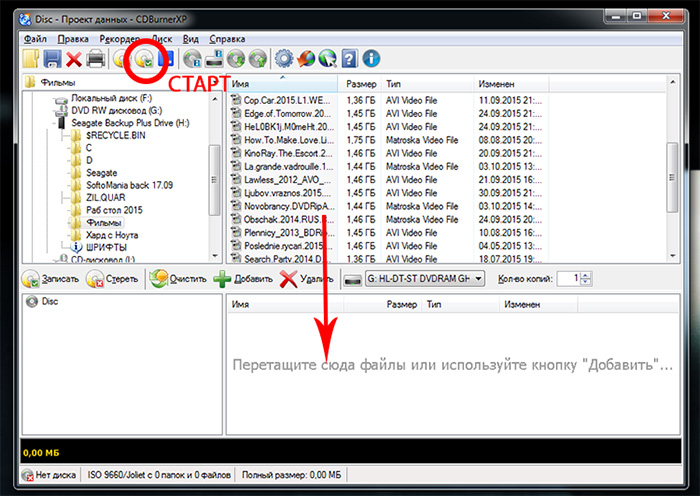Image resolution: width=700 pixels, height=496 pixels.
Task: Click Полный размер: 0,00 МБ status text
Action: click(291, 475)
